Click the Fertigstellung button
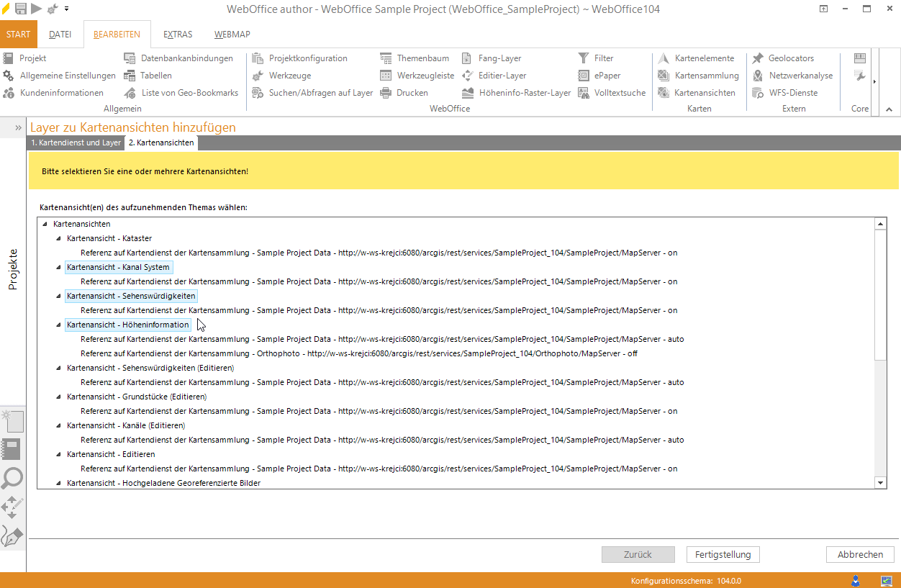Screen dimensions: 901x588 coord(723,554)
